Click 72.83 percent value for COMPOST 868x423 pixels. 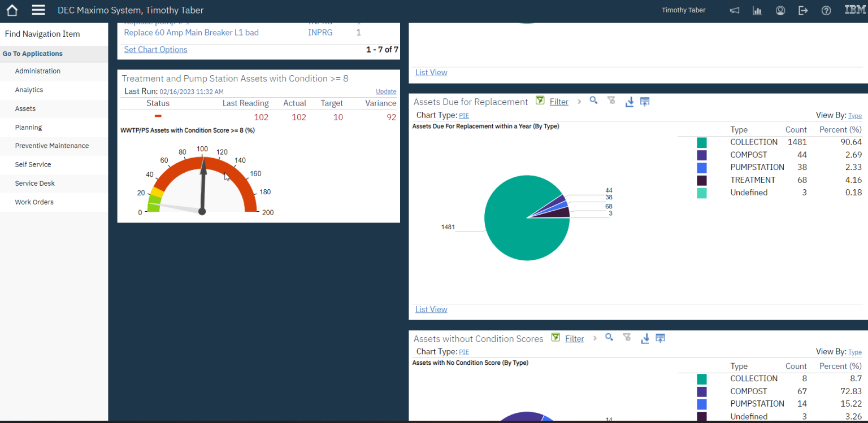pos(850,391)
